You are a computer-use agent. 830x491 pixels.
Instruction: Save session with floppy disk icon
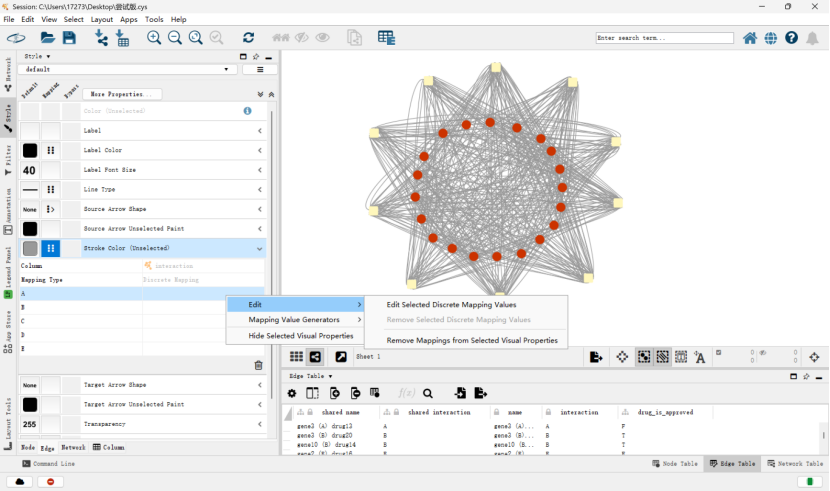coord(69,38)
